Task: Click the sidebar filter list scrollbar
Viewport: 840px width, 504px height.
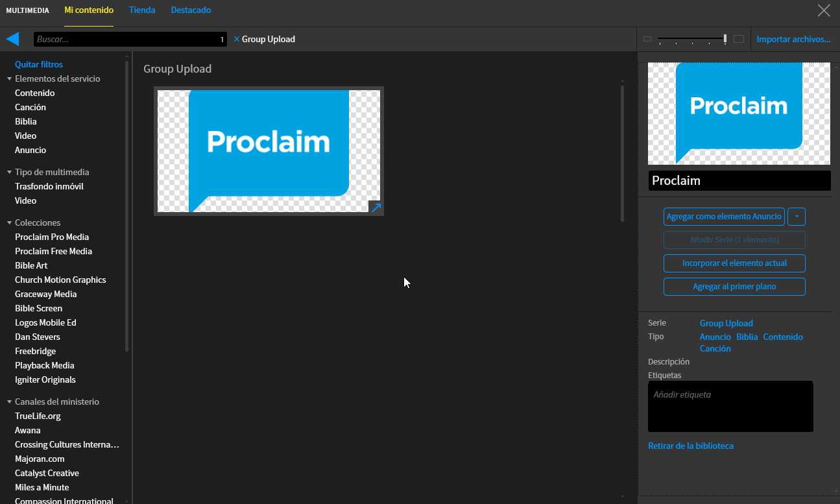Action: [126, 206]
